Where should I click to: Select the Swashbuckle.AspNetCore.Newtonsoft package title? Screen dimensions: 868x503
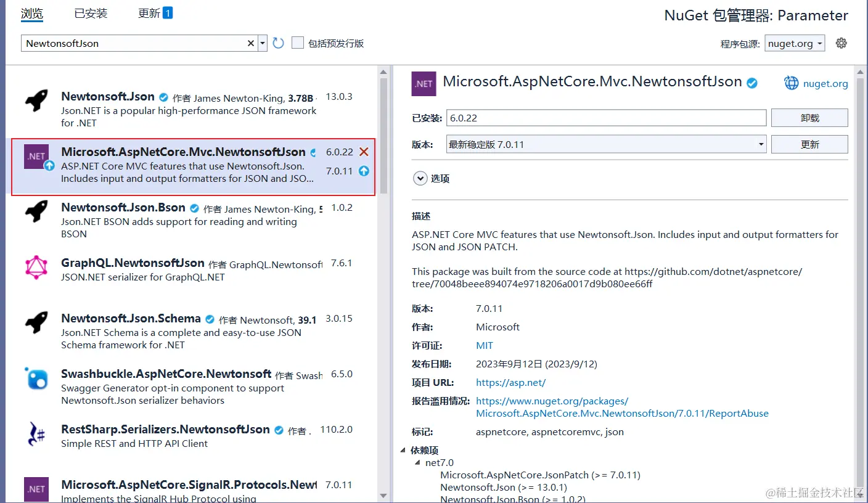[166, 374]
